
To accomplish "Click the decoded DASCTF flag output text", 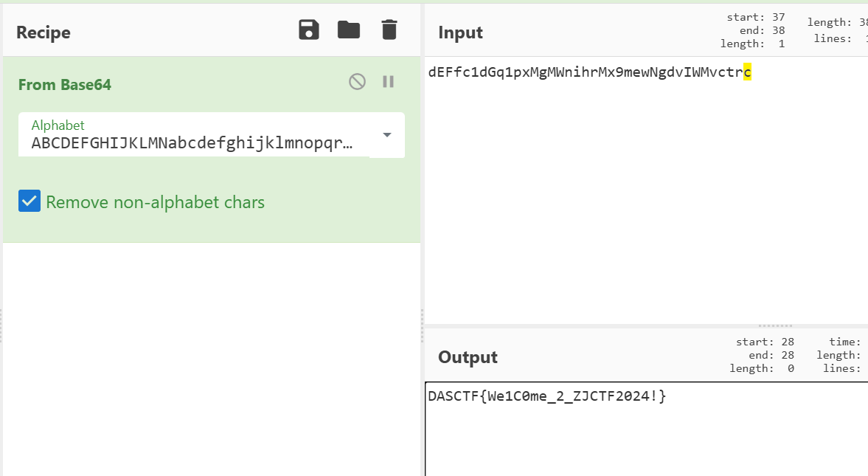I will (546, 396).
